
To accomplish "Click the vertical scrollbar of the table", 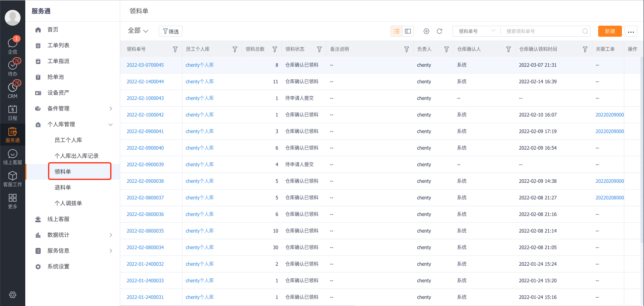I will [x=642, y=150].
